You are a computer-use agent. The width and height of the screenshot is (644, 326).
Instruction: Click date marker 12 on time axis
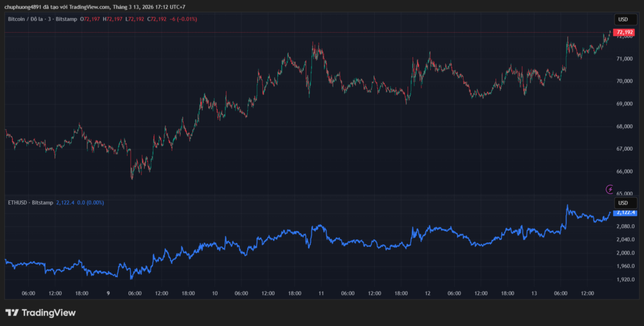[x=428, y=293]
